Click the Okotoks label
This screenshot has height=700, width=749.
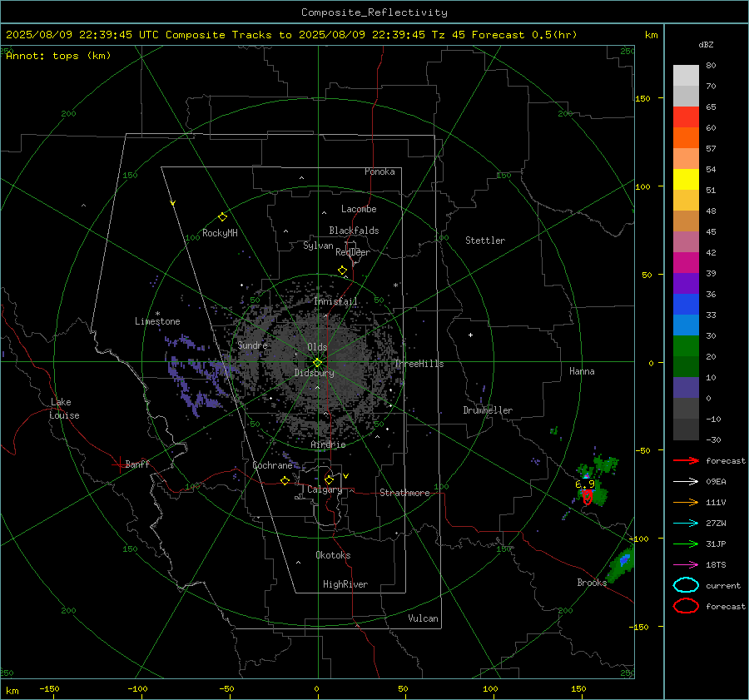333,555
